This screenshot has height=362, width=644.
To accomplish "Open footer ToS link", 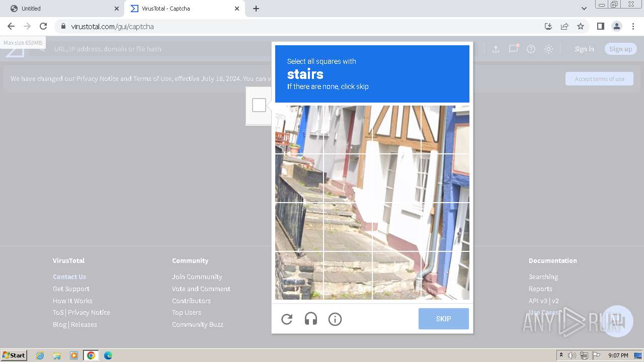I will point(58,312).
